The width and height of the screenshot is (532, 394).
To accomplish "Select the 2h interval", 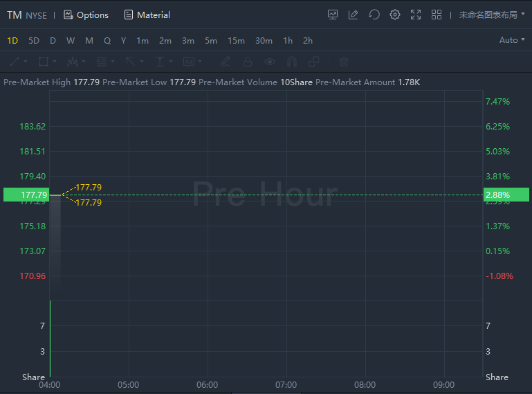I will tap(308, 41).
